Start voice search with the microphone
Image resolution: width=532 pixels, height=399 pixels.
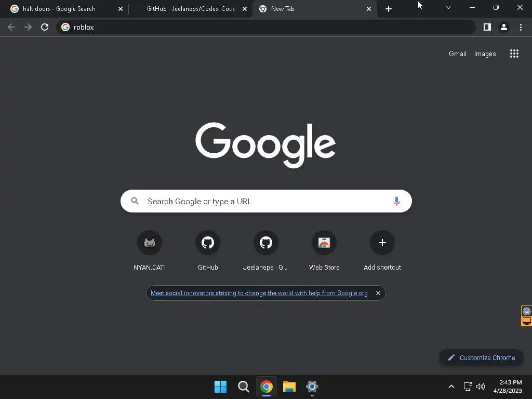pyautogui.click(x=396, y=201)
